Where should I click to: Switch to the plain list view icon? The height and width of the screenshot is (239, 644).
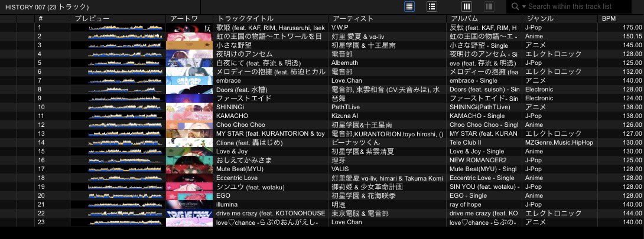pyautogui.click(x=432, y=6)
